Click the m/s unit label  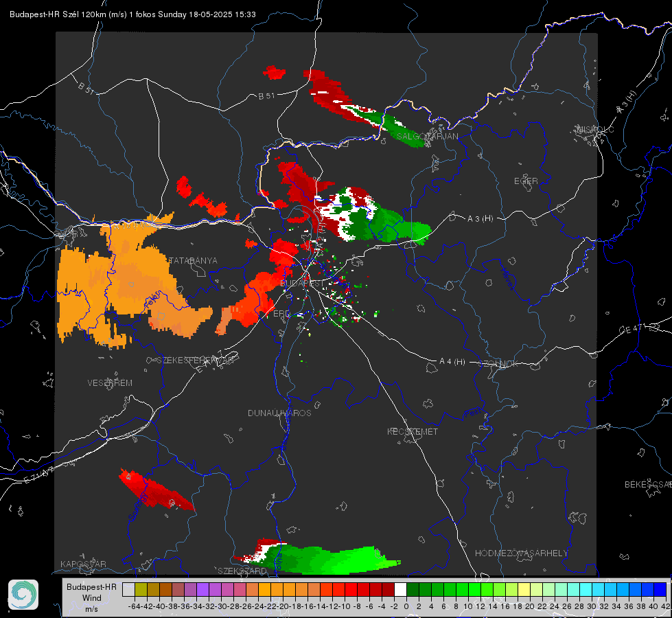92,608
